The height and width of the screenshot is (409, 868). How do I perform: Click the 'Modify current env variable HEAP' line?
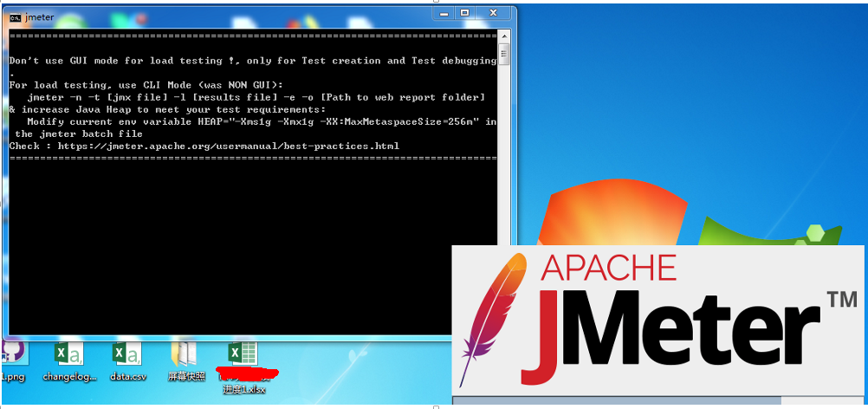click(x=262, y=122)
